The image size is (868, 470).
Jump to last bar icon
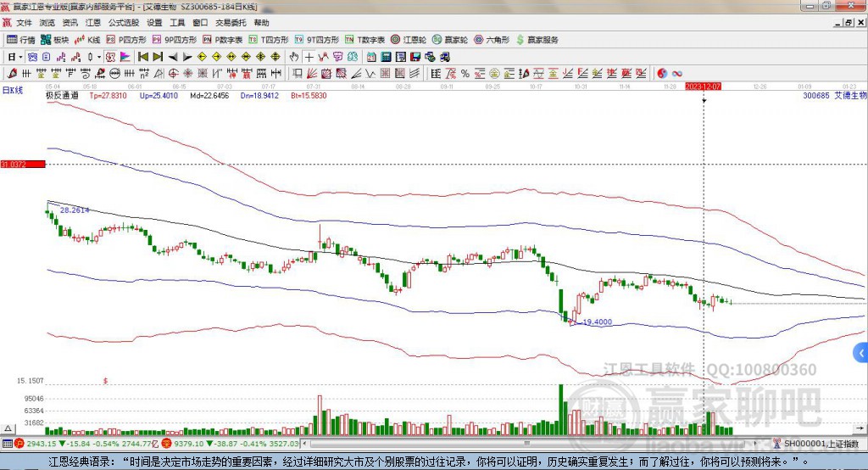tap(158, 57)
